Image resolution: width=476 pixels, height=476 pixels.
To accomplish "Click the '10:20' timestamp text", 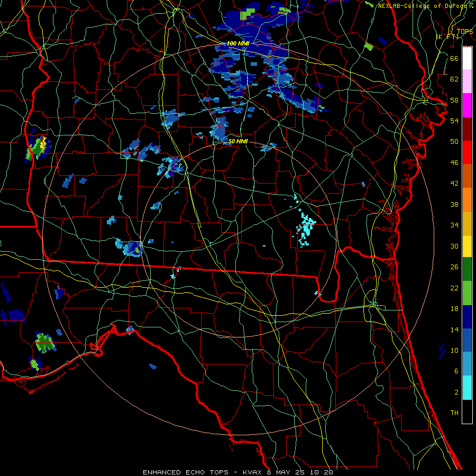I will pos(322,472).
